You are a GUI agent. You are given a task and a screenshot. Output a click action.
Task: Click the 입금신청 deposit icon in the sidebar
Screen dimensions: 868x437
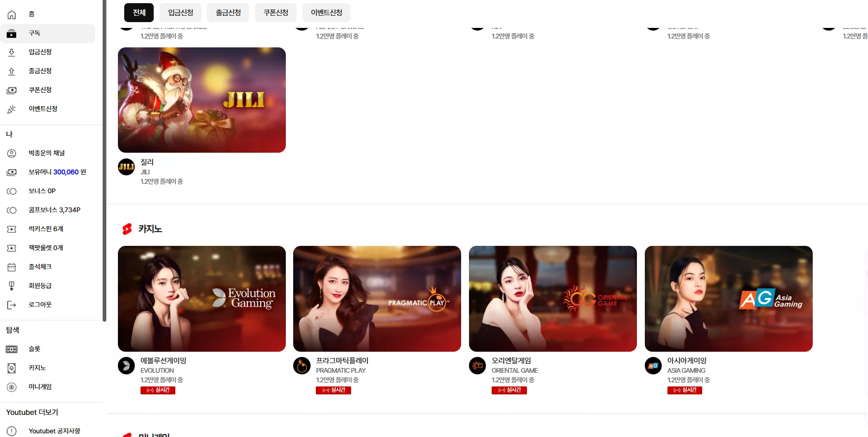click(12, 52)
